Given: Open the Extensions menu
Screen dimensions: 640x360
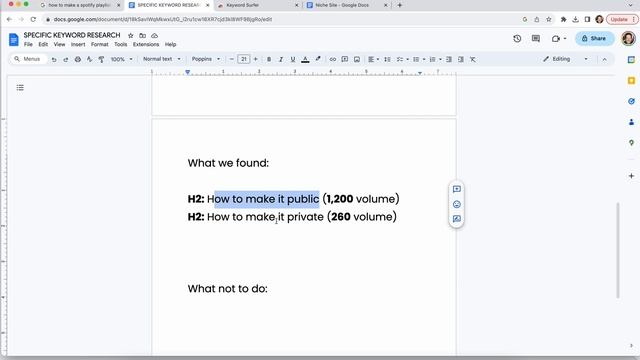Looking at the screenshot, I should click(146, 44).
